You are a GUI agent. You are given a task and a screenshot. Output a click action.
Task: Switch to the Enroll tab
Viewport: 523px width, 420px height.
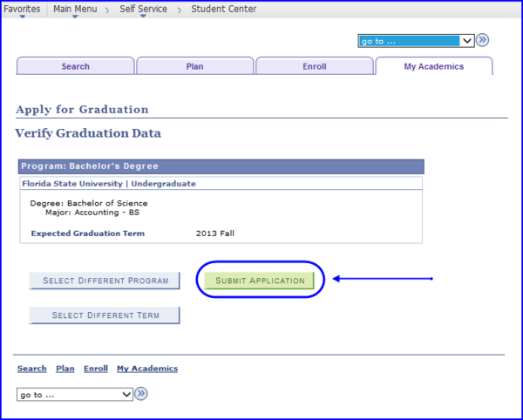pyautogui.click(x=314, y=66)
